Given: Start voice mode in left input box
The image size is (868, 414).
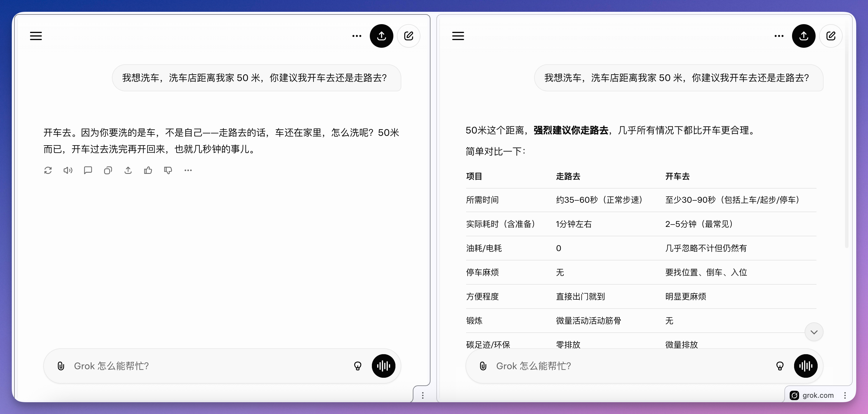Looking at the screenshot, I should (x=383, y=366).
